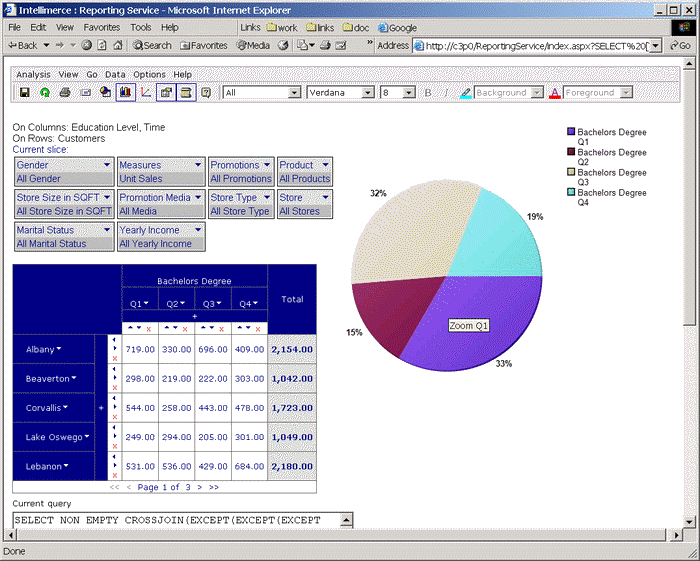Viewport: 700px width, 561px height.
Task: Expand the Albany row header dropdown
Action: point(59,349)
